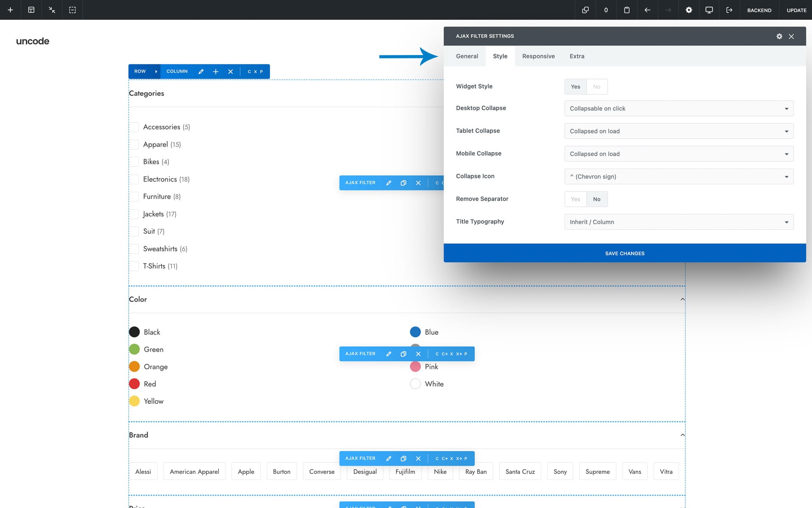
Task: Check the Accessories category checkbox
Action: [x=134, y=127]
